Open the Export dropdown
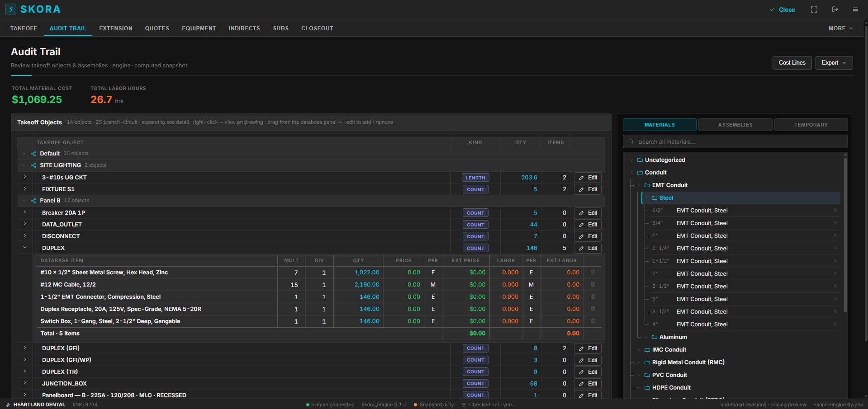The width and height of the screenshot is (868, 409). (x=834, y=63)
